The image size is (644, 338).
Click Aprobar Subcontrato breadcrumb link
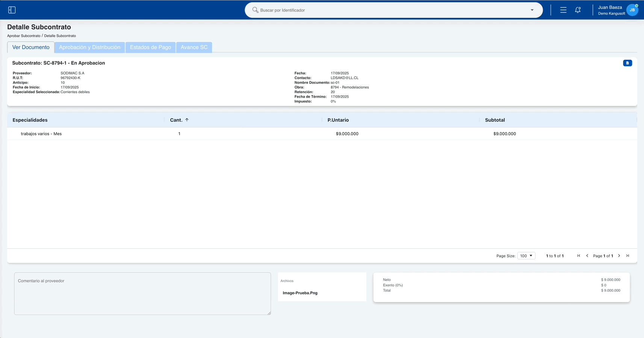pyautogui.click(x=24, y=36)
